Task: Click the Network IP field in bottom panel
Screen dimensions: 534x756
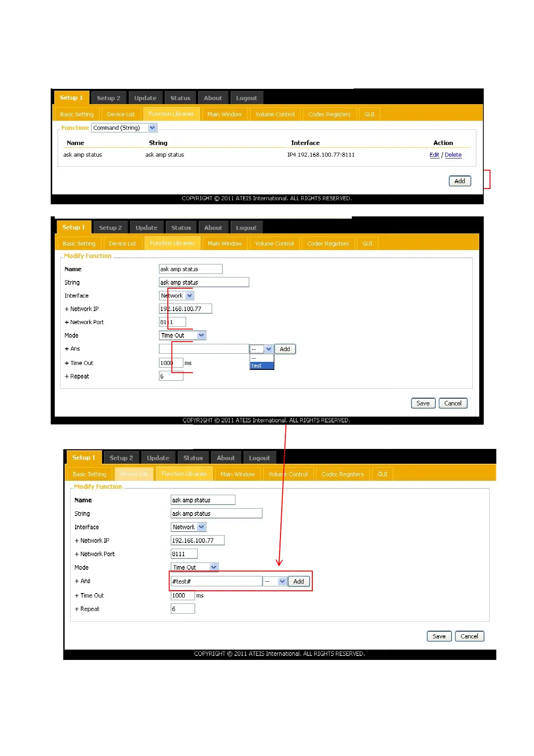Action: 197,540
